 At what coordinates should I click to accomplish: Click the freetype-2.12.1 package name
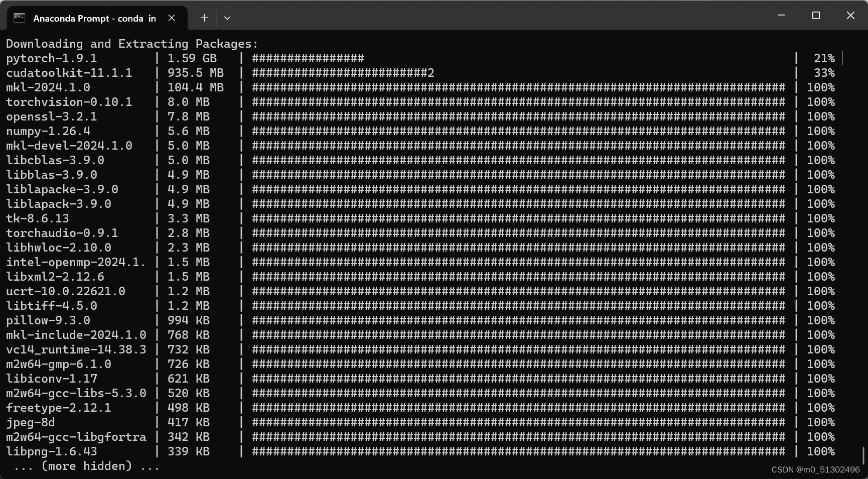59,408
